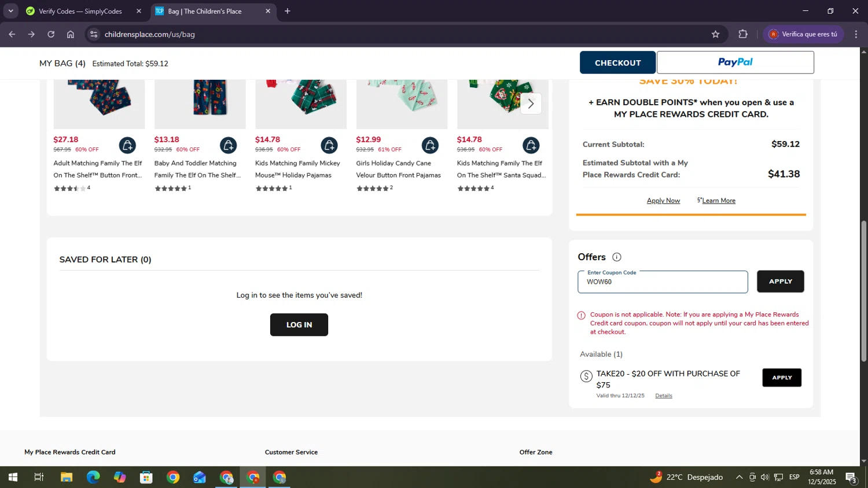The height and width of the screenshot is (488, 868).
Task: Bookmark this page with the star icon
Action: point(715,34)
